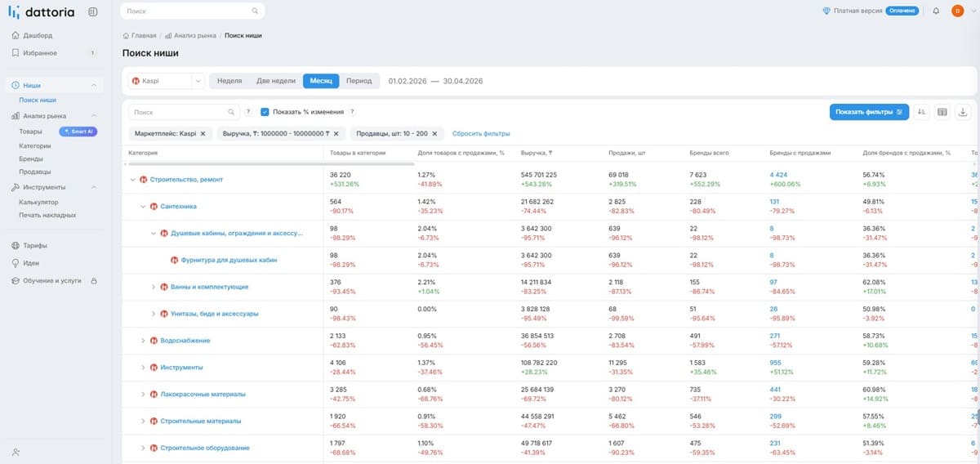This screenshot has width=980, height=464.
Task: Uncheck Показать % изменения checkbox
Action: click(265, 112)
